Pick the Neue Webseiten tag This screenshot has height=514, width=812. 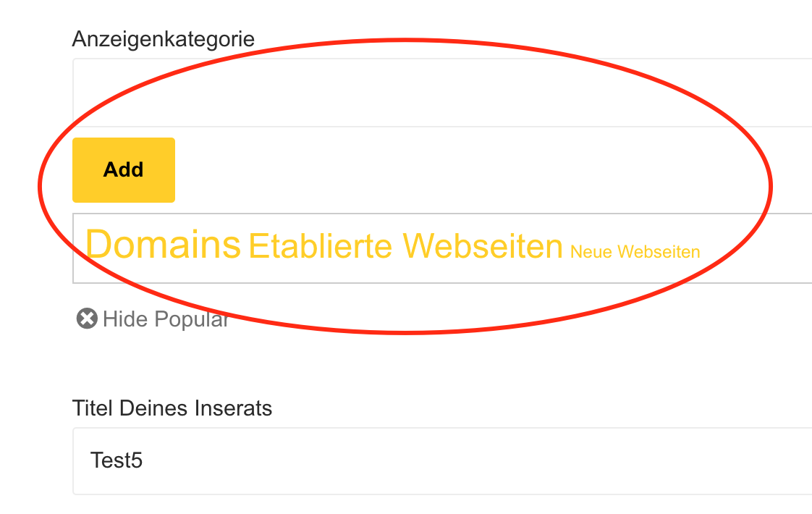[x=635, y=252]
